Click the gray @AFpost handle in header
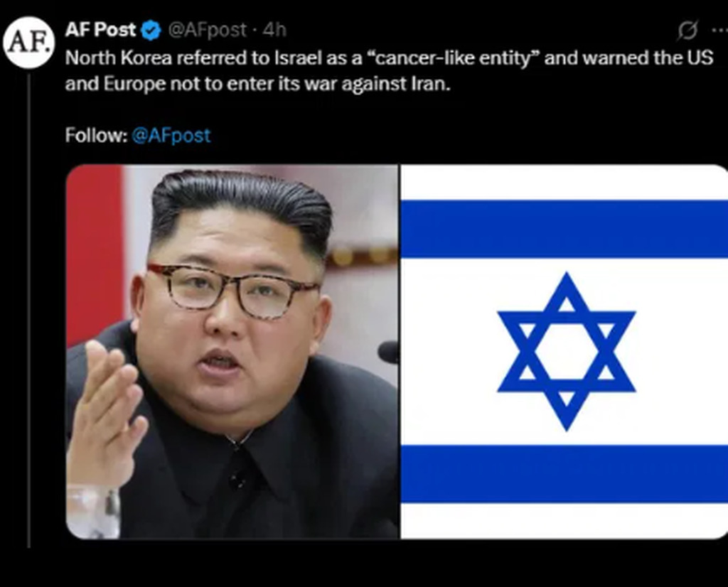The width and height of the screenshot is (728, 587). [207, 30]
